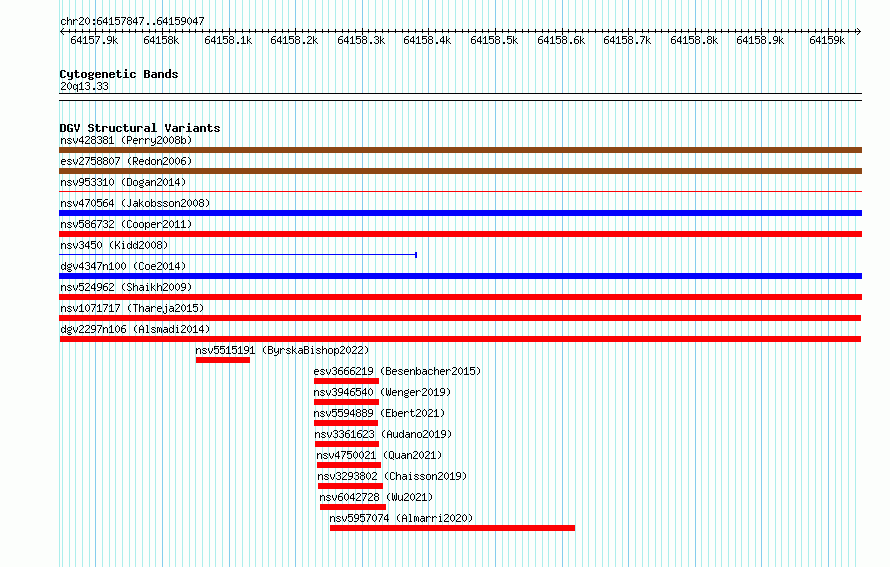Image resolution: width=890 pixels, height=567 pixels.
Task: Open nsv5515191 (ByrskaBishop2022) variant
Action: (x=282, y=350)
